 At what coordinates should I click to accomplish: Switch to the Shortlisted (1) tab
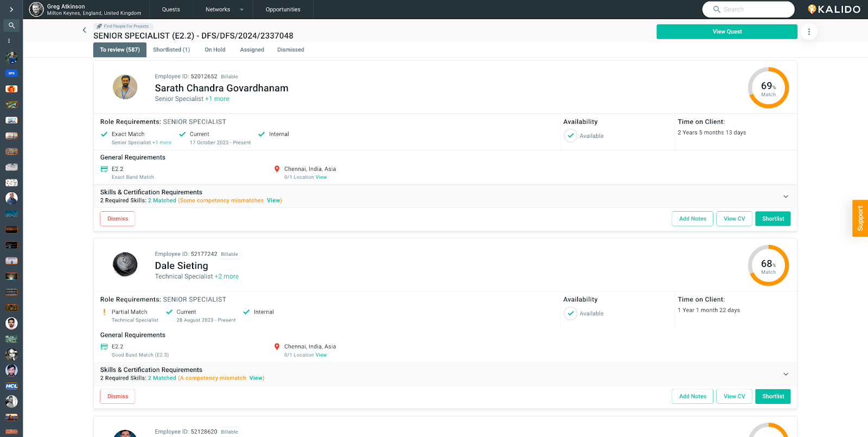click(171, 49)
